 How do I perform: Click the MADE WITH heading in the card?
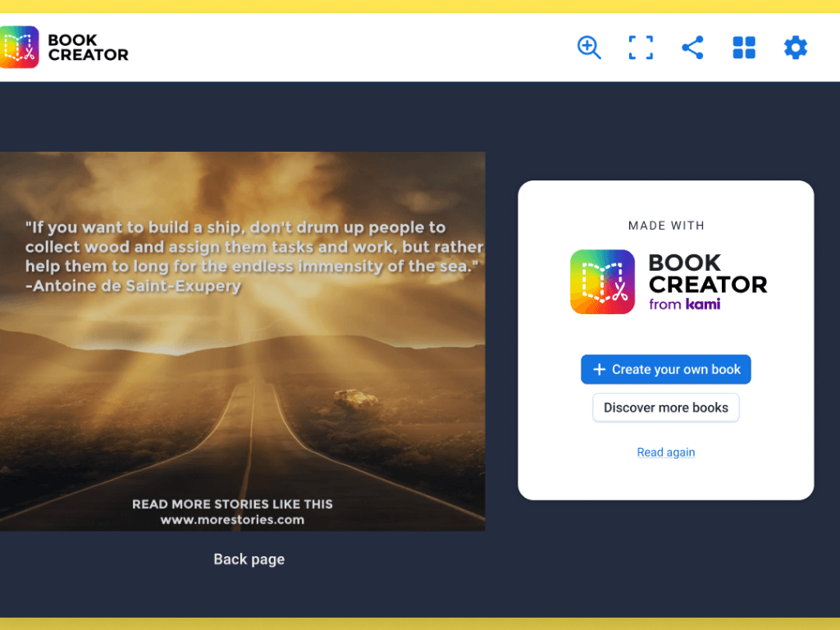665,226
